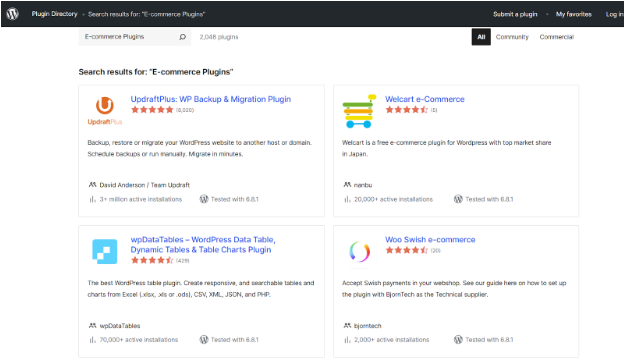Open Submit a plugin link
This screenshot has width=624, height=363.
click(x=515, y=14)
